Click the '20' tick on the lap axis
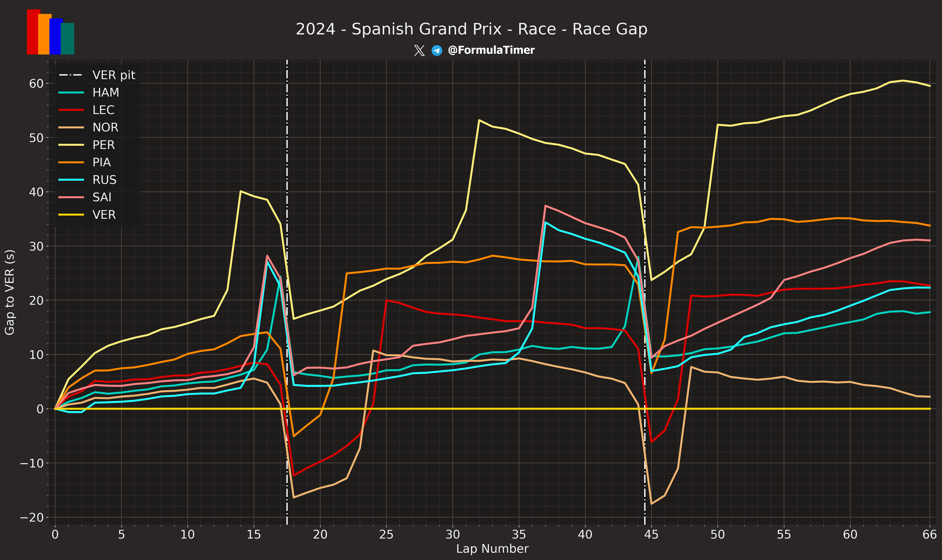This screenshot has width=942, height=560. click(x=320, y=535)
